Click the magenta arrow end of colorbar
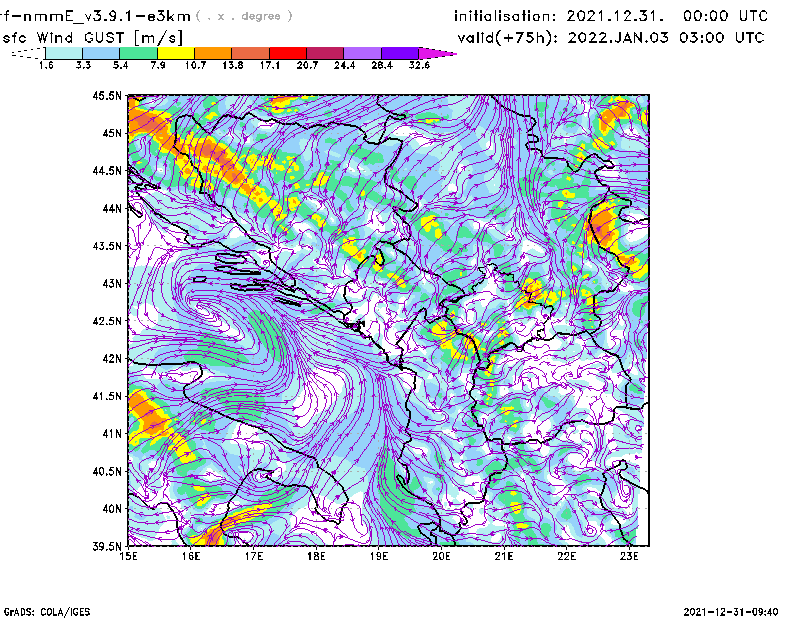This screenshot has width=800, height=618. click(x=437, y=53)
